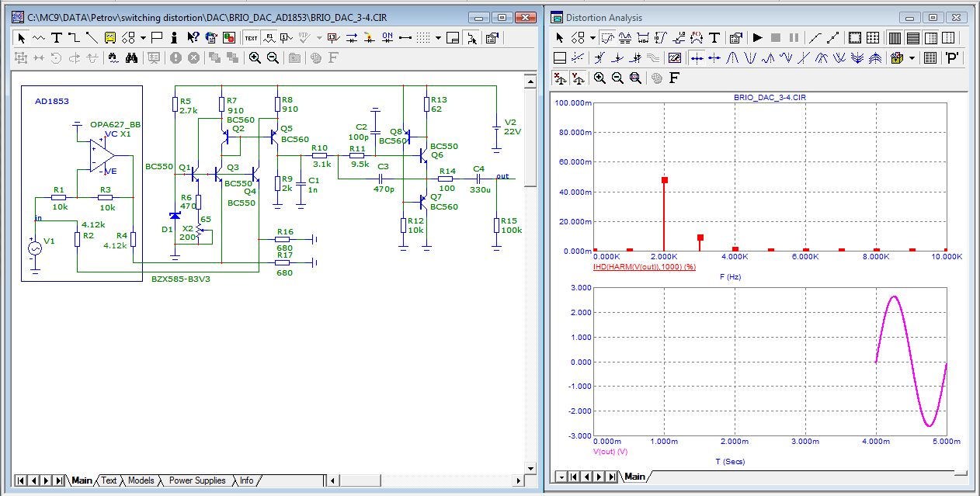Choose the Component mode resistor tool

(38, 37)
